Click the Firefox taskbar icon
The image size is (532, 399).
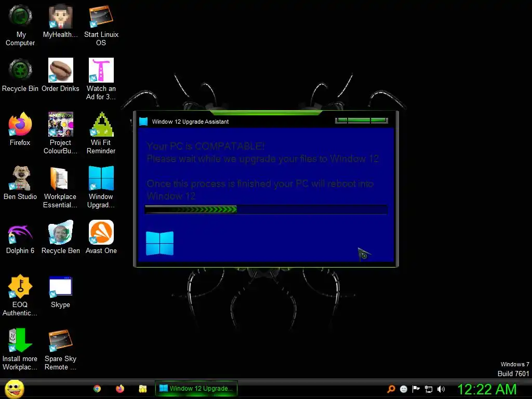(x=120, y=389)
